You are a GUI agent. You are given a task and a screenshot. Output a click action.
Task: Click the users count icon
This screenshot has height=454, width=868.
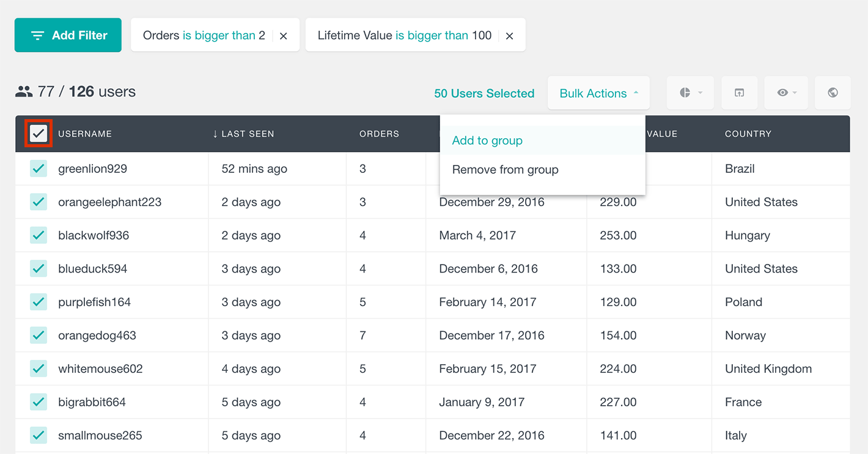click(x=23, y=92)
